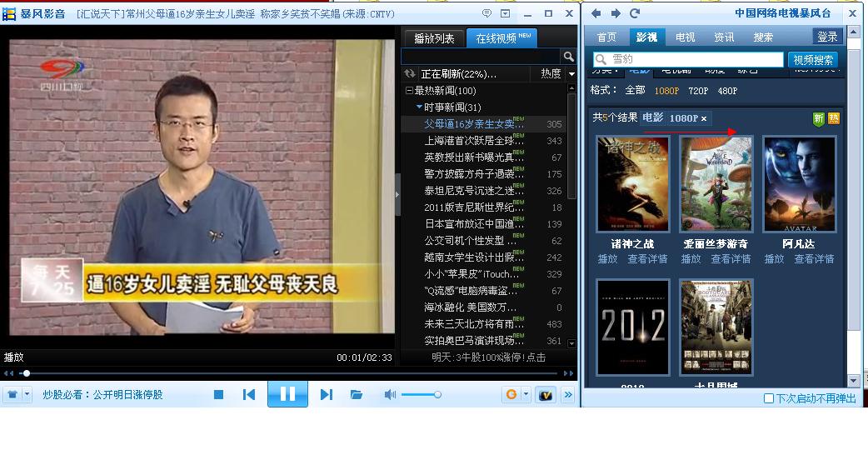Viewport: 868px width, 450px height.
Task: Click the rewind double-arrow icon on the seek bar
Action: point(8,373)
